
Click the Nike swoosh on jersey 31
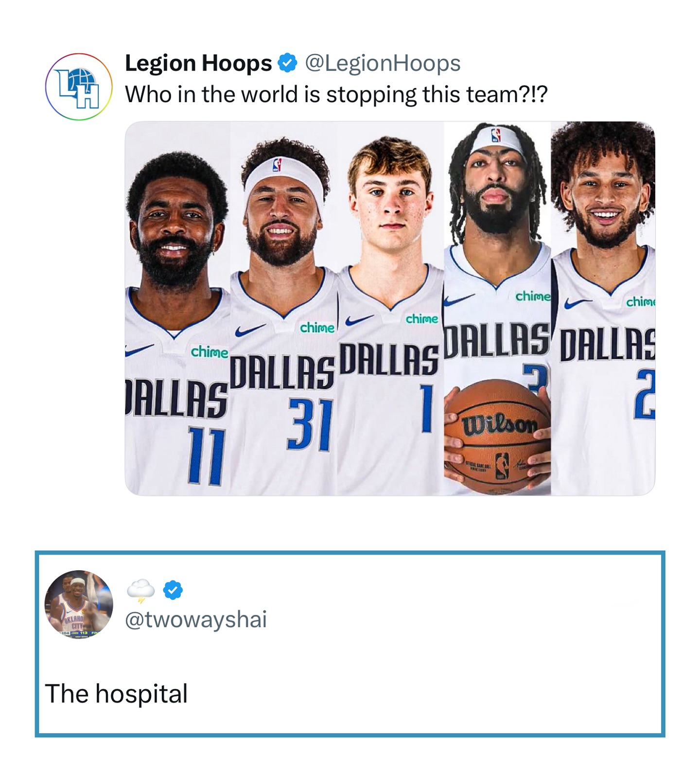click(250, 331)
